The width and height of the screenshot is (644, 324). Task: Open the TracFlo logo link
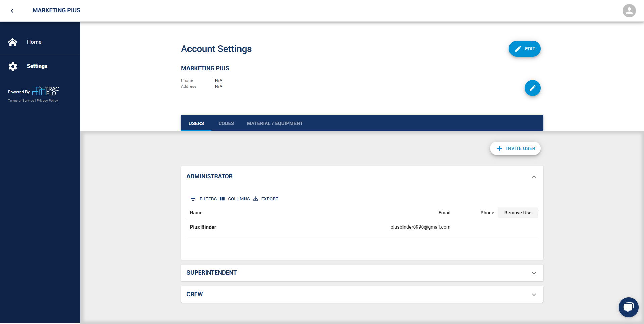[x=46, y=91]
